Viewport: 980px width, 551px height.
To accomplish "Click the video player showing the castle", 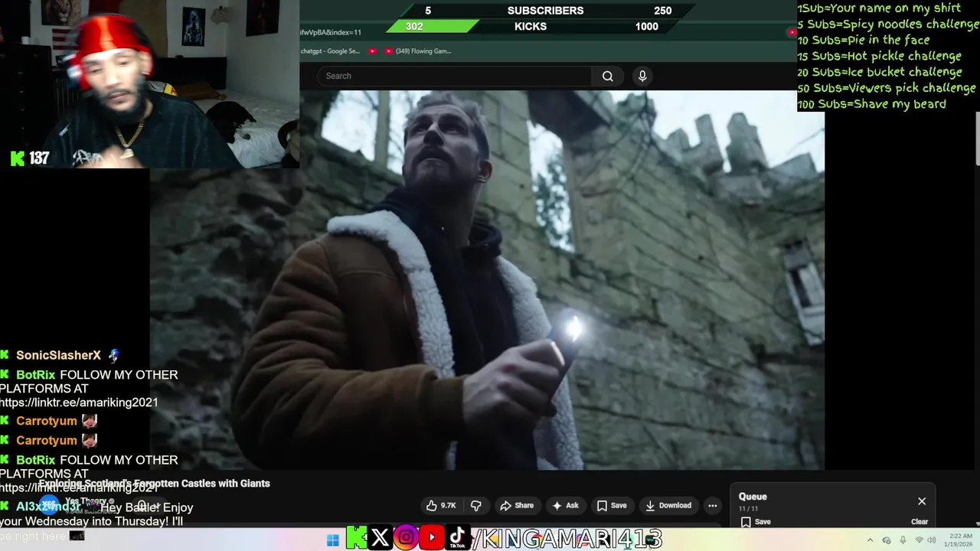I will click(487, 280).
